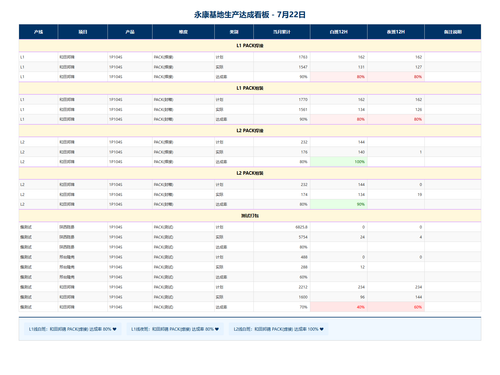Click the month plan value 488
Image resolution: width=500 pixels, height=375 pixels.
point(304,257)
